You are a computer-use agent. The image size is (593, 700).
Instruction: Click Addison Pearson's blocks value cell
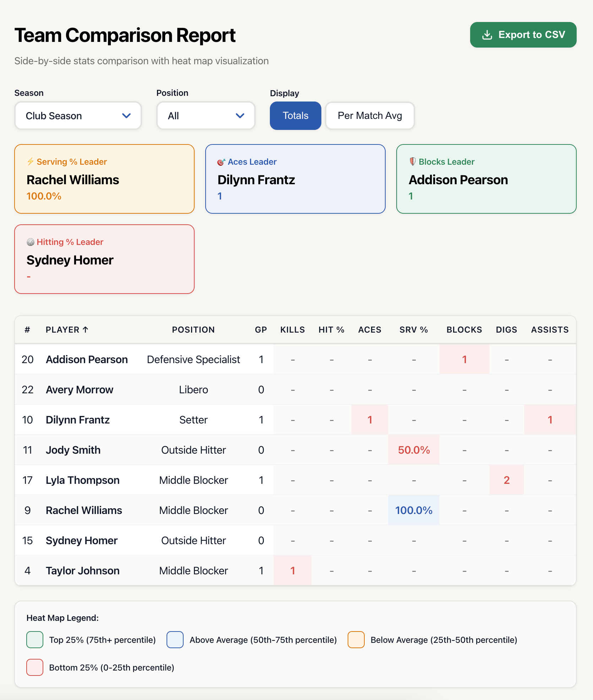464,359
